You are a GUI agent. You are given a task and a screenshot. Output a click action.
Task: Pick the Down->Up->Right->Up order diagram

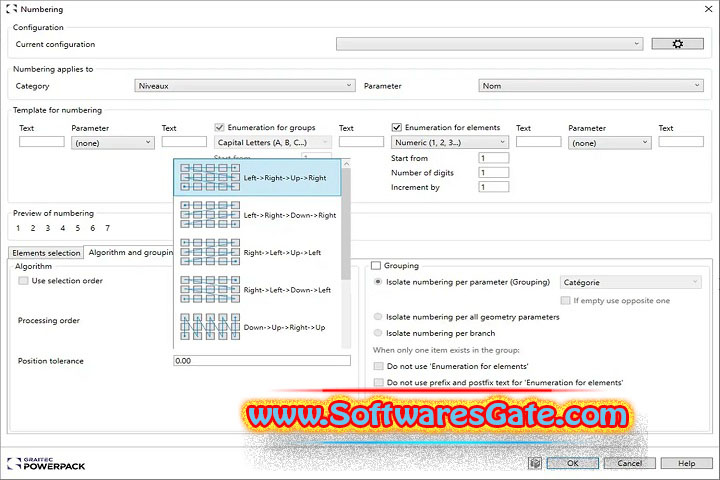pyautogui.click(x=210, y=327)
